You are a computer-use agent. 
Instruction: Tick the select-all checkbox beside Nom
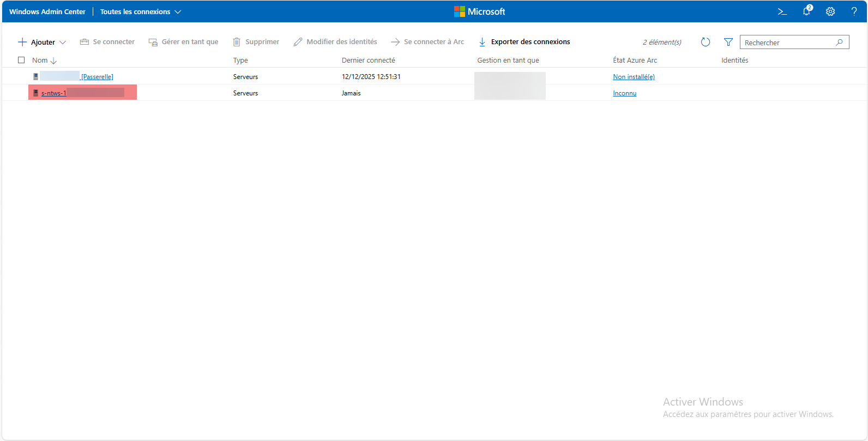21,60
